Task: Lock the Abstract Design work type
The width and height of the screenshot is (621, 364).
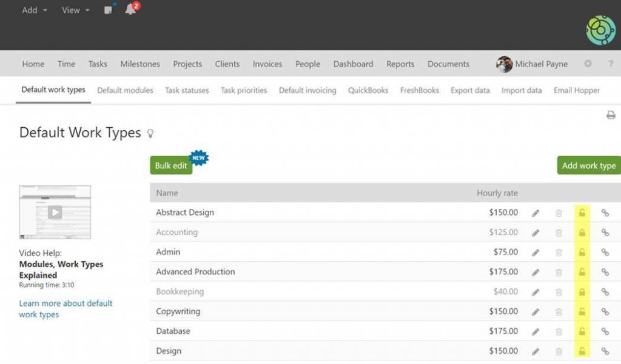Action: 582,213
